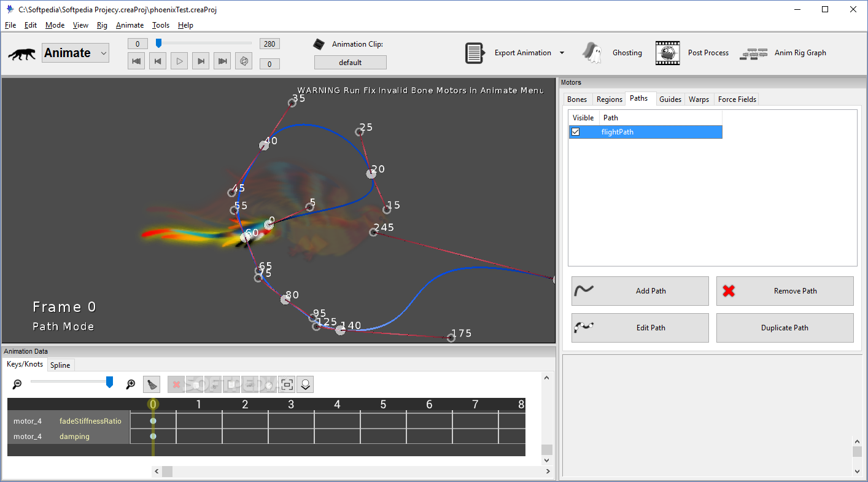
Task: Click the frame scrubber slider handle
Action: pos(158,43)
